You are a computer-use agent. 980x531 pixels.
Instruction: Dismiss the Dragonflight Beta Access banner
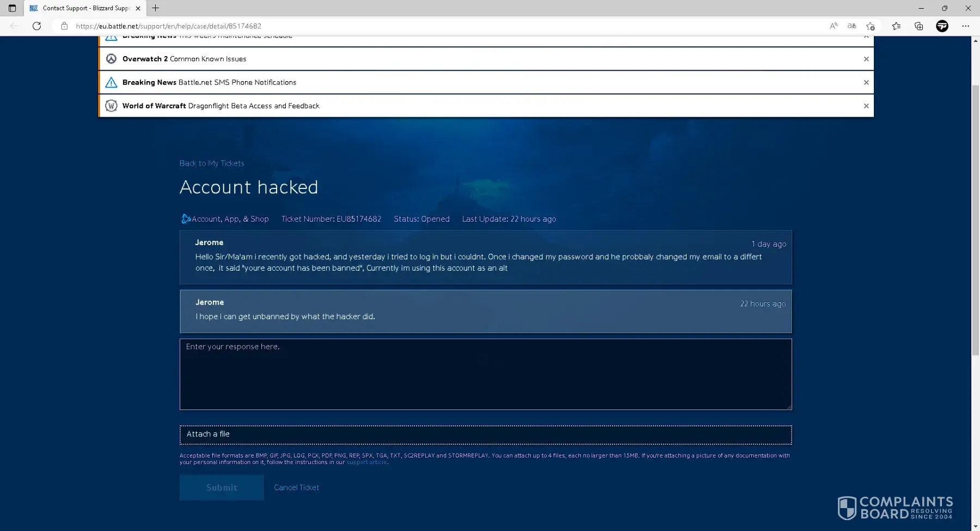(866, 106)
